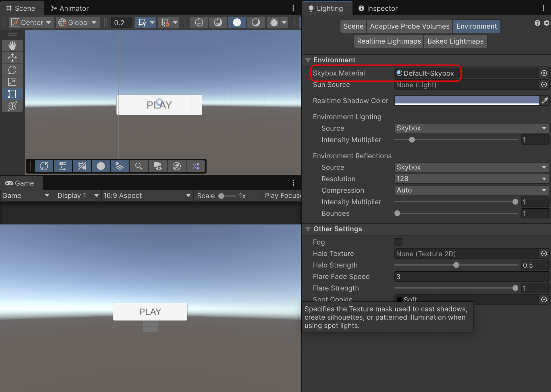The height and width of the screenshot is (392, 551).
Task: Toggle sphere-on-grid overlay icon
Action: coord(120,166)
